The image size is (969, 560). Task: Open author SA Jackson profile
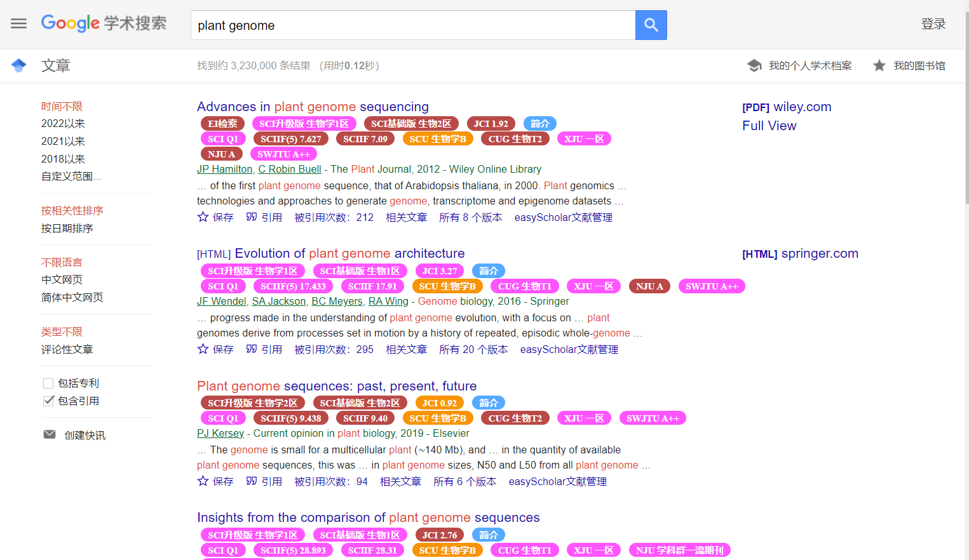tap(279, 301)
